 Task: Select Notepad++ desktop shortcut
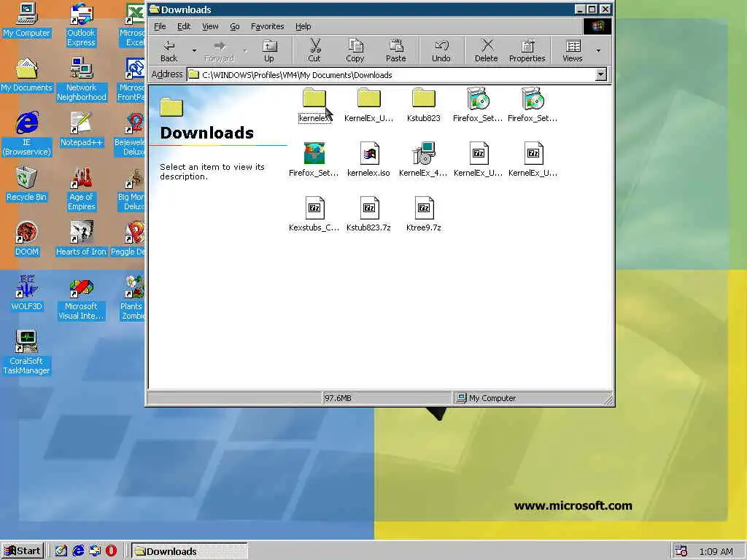[x=81, y=130]
